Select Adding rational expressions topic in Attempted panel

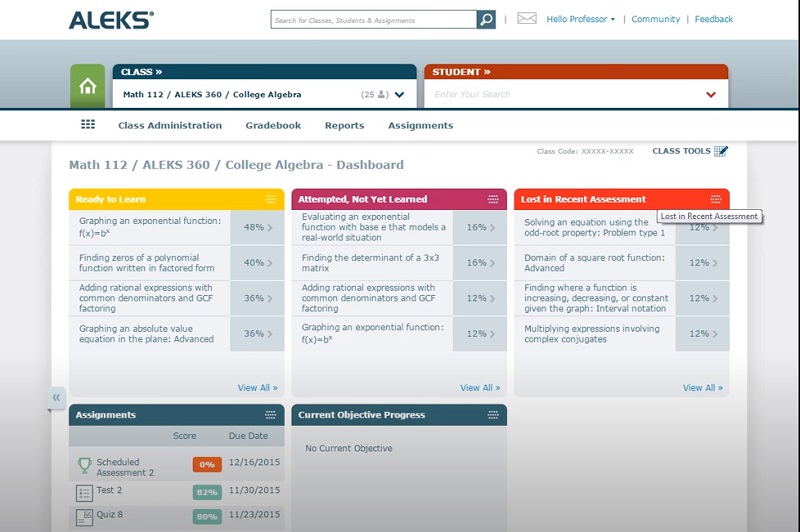tap(368, 298)
